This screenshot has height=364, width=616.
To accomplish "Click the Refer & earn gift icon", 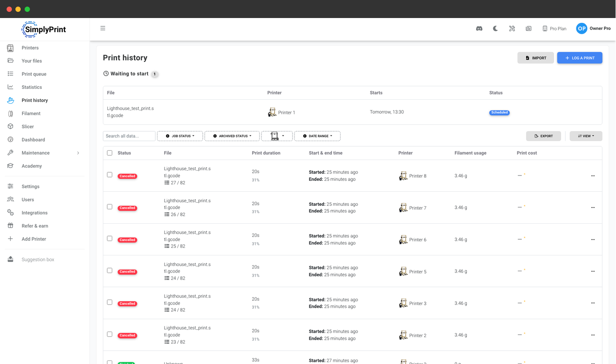I will [x=10, y=226].
